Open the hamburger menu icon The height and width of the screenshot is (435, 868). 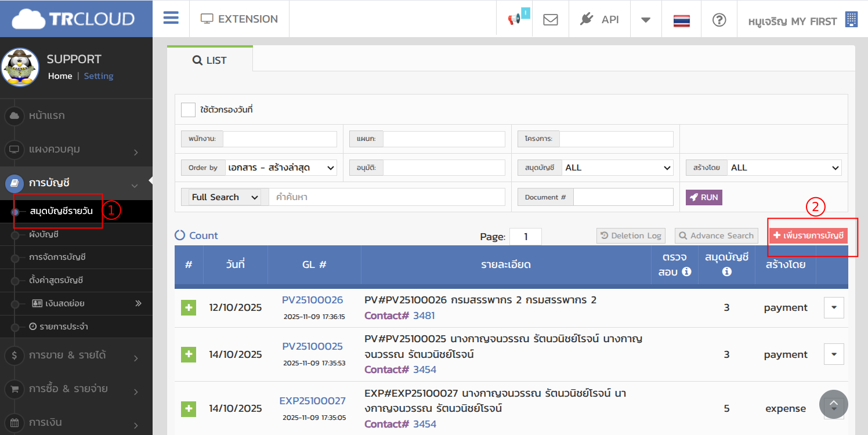[171, 19]
